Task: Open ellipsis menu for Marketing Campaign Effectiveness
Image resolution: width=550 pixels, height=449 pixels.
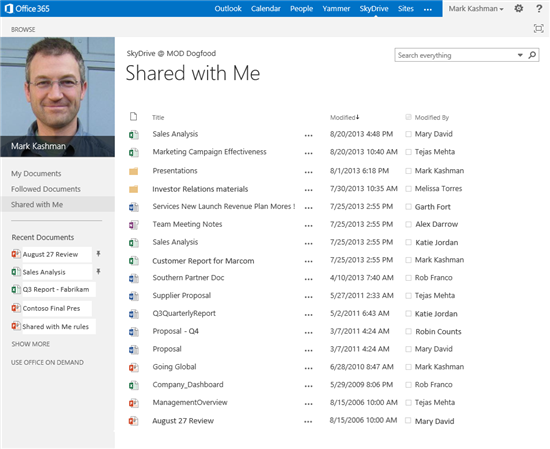Action: [x=309, y=153]
